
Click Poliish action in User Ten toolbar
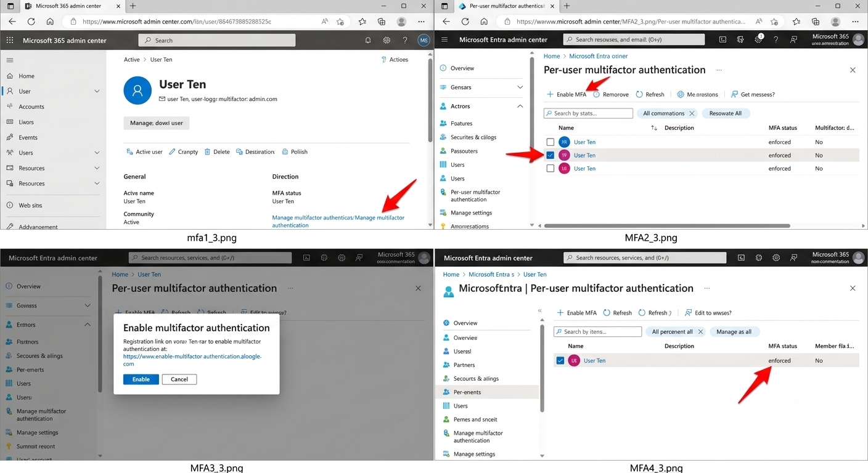tap(295, 152)
